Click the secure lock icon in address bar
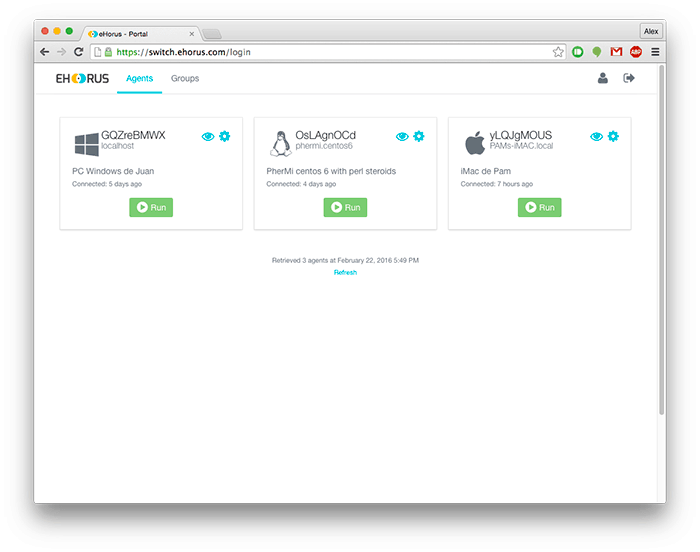Image resolution: width=700 pixels, height=552 pixels. tap(108, 52)
